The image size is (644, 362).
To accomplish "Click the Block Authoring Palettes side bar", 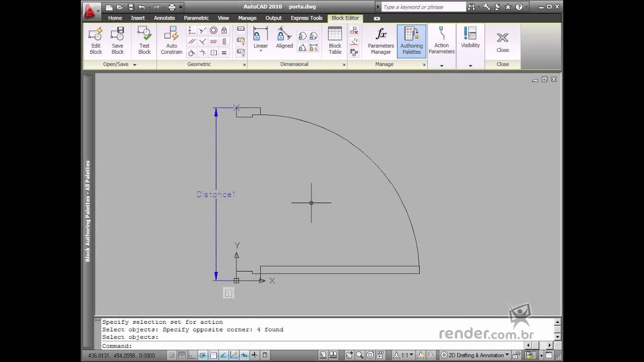I will pos(88,211).
